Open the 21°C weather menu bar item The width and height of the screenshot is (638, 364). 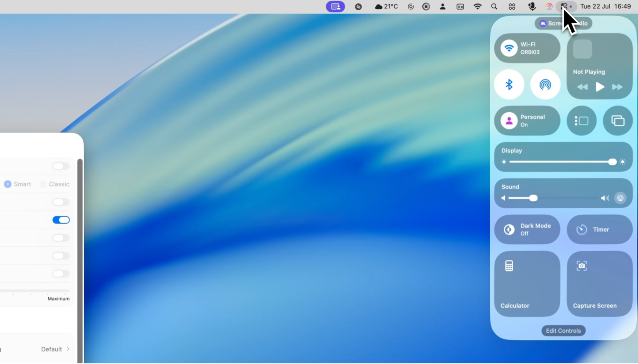click(x=386, y=6)
